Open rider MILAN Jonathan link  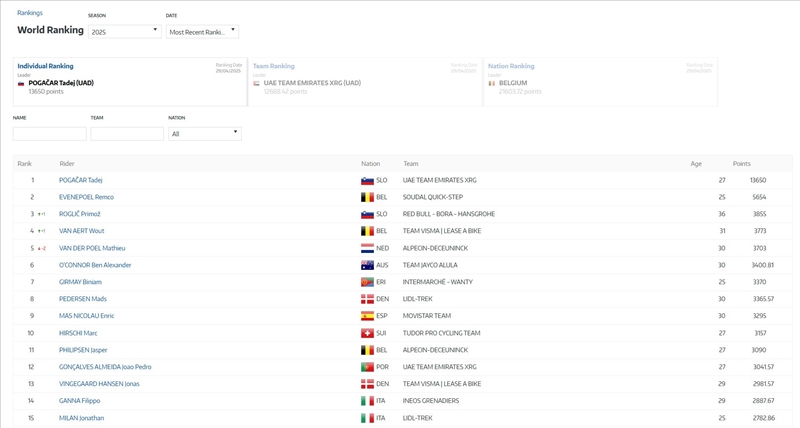tap(82, 418)
